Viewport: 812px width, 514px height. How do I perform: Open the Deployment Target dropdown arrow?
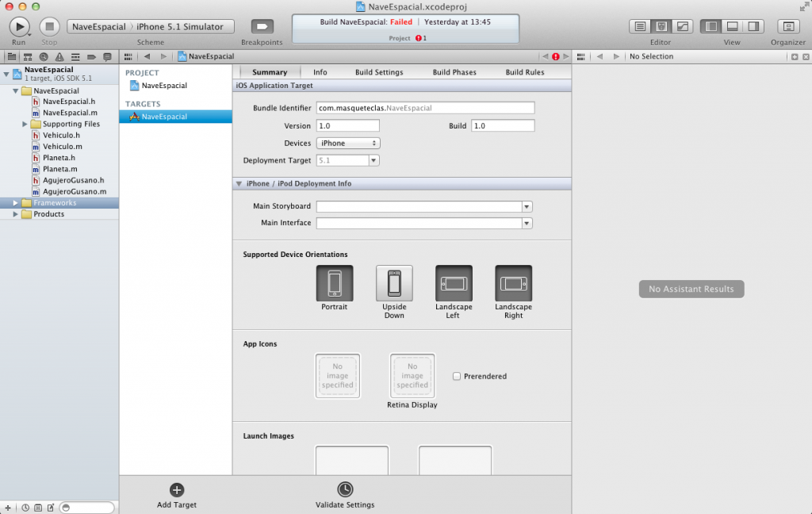tap(373, 160)
